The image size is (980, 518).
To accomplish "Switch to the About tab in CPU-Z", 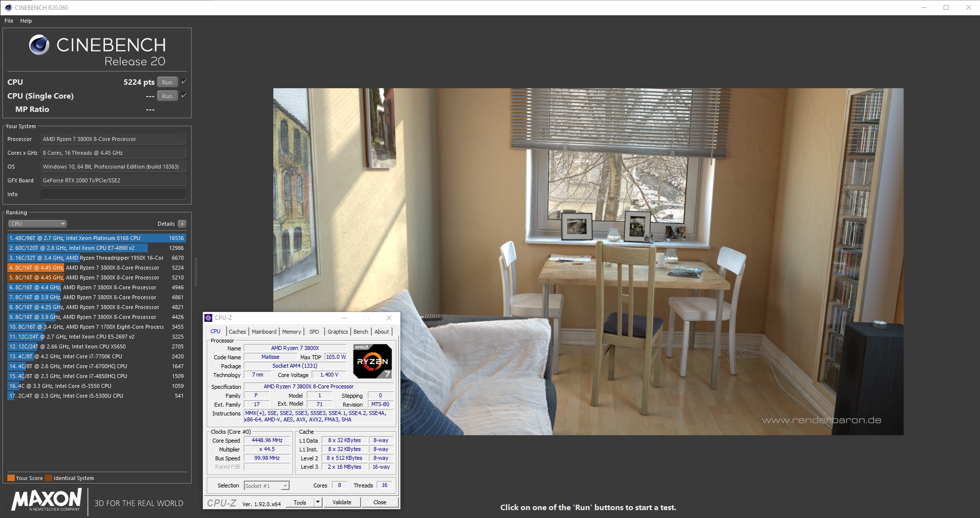I will tap(382, 332).
